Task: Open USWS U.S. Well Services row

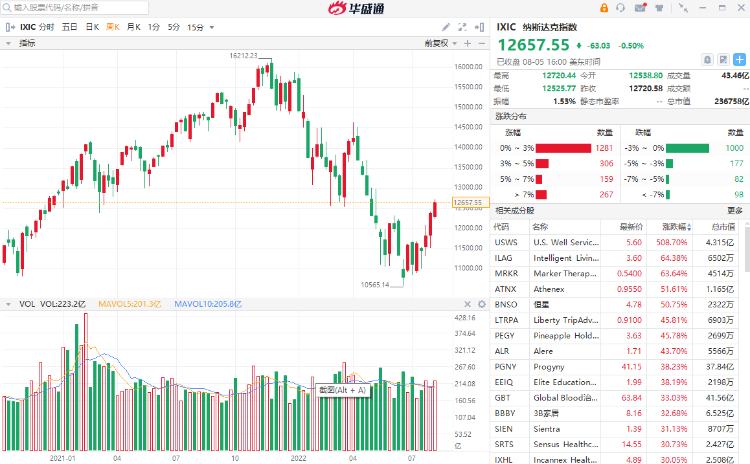Action: (615, 243)
